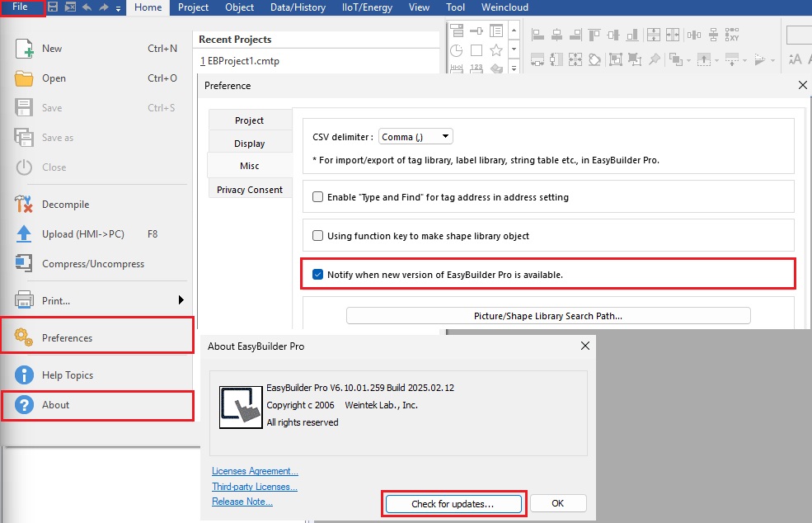Viewport: 812px width, 523px height.
Task: Click the Preferences gears icon
Action: pos(25,337)
